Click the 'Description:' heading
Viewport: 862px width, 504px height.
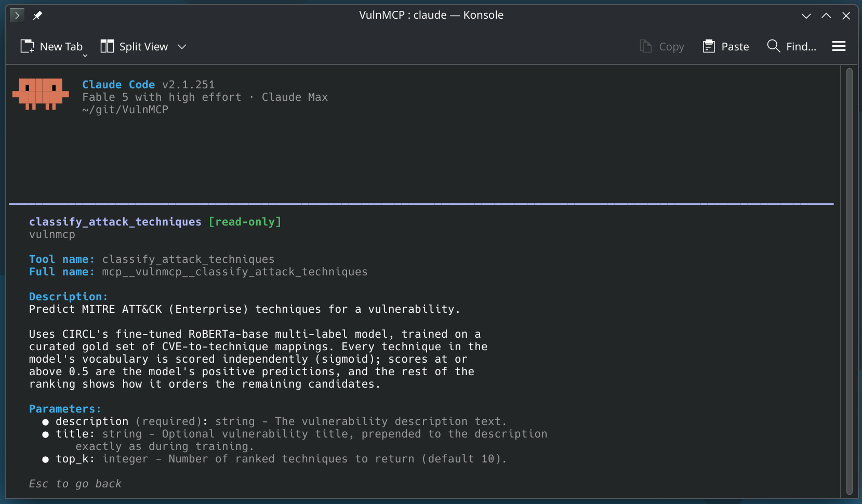68,297
